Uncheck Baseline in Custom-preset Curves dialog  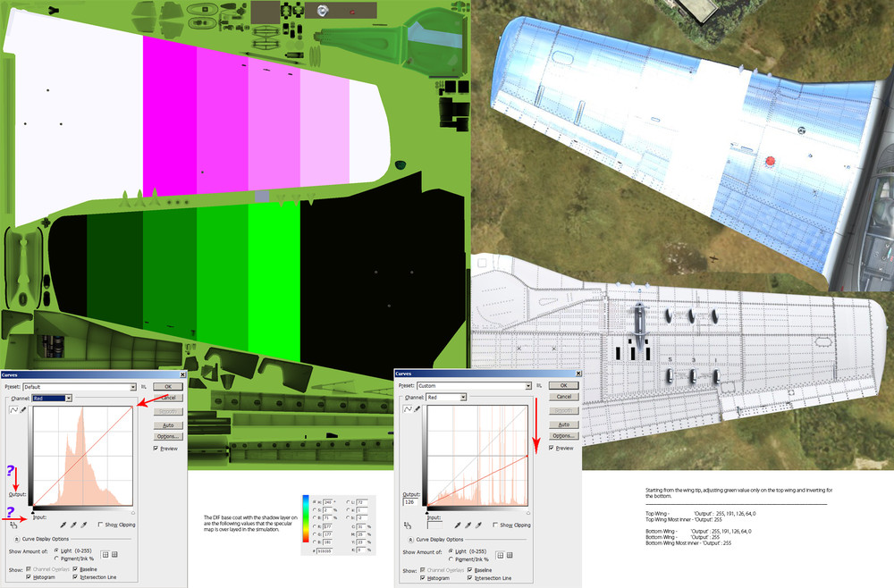coord(470,570)
